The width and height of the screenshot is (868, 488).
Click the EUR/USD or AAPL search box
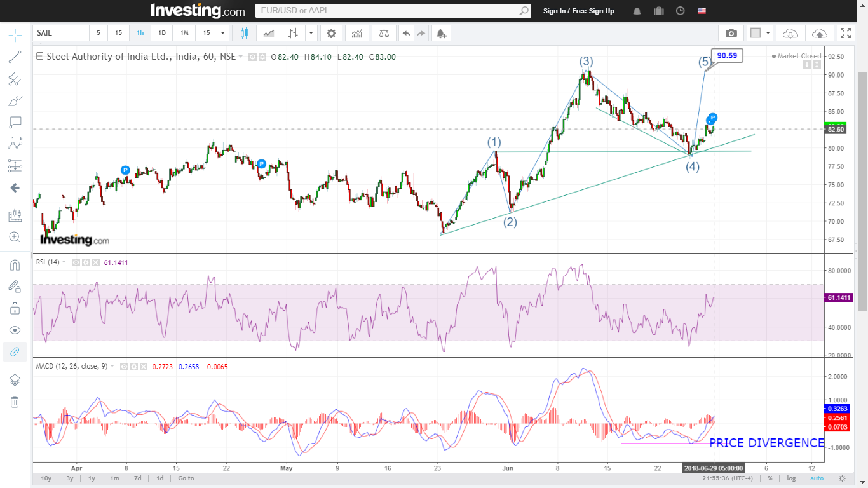point(393,11)
